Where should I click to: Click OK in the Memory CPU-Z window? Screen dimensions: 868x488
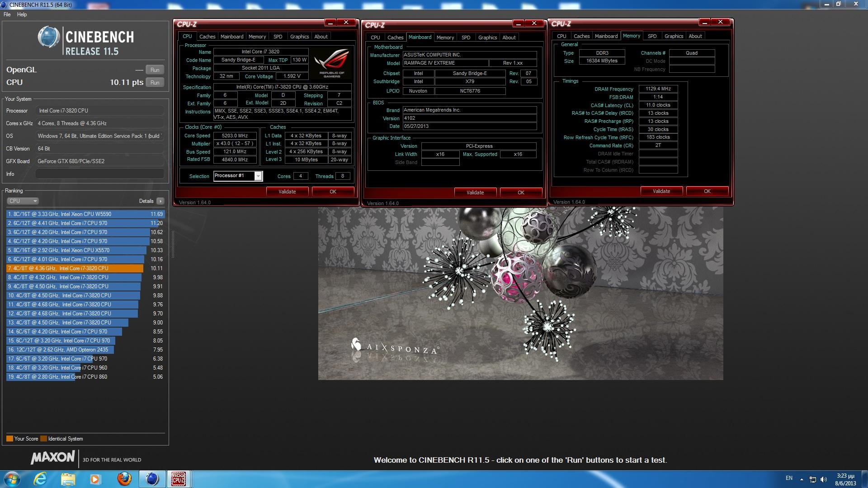(707, 191)
